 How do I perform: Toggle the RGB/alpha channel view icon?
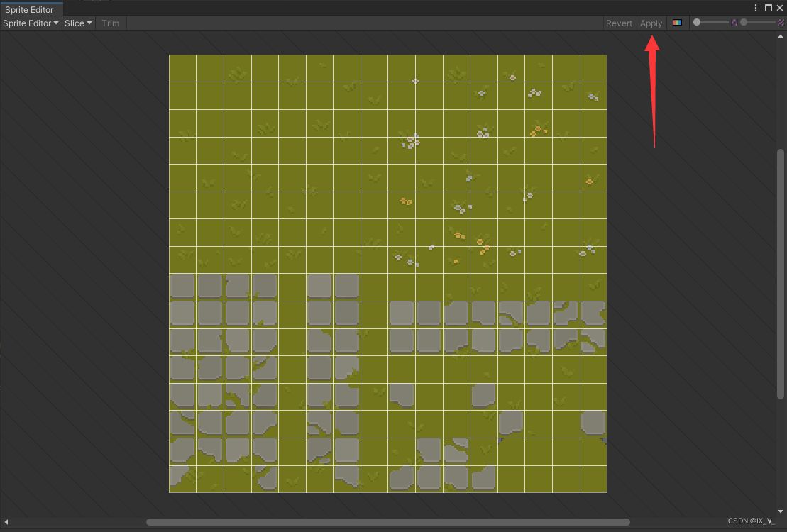pos(677,23)
